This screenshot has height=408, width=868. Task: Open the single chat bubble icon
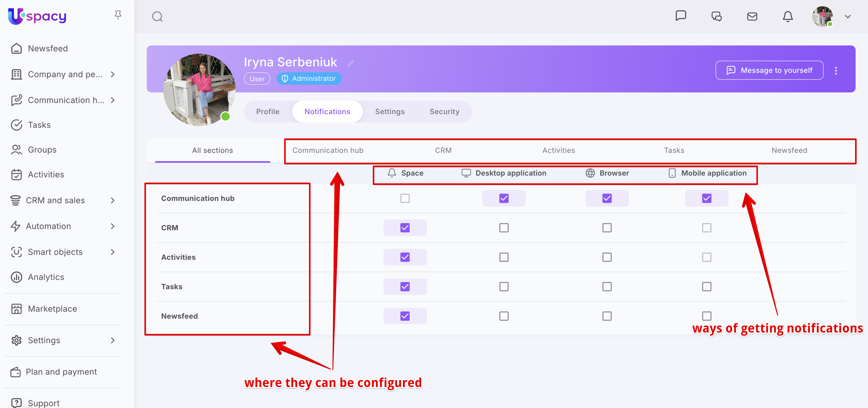click(x=681, y=16)
